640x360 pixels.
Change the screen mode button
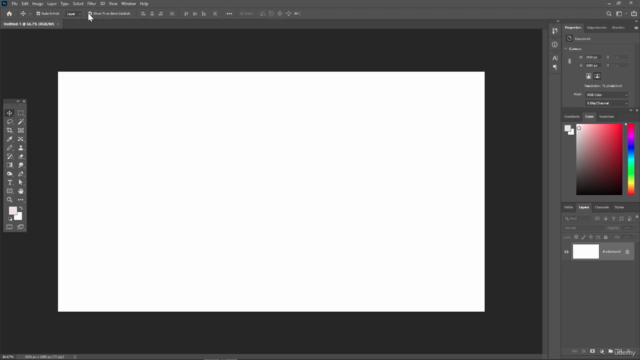[20, 227]
